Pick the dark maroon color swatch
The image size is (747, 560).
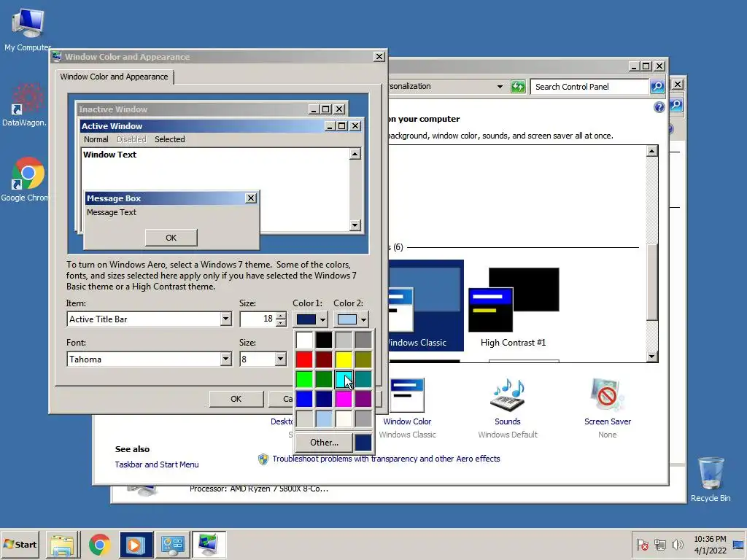point(324,359)
